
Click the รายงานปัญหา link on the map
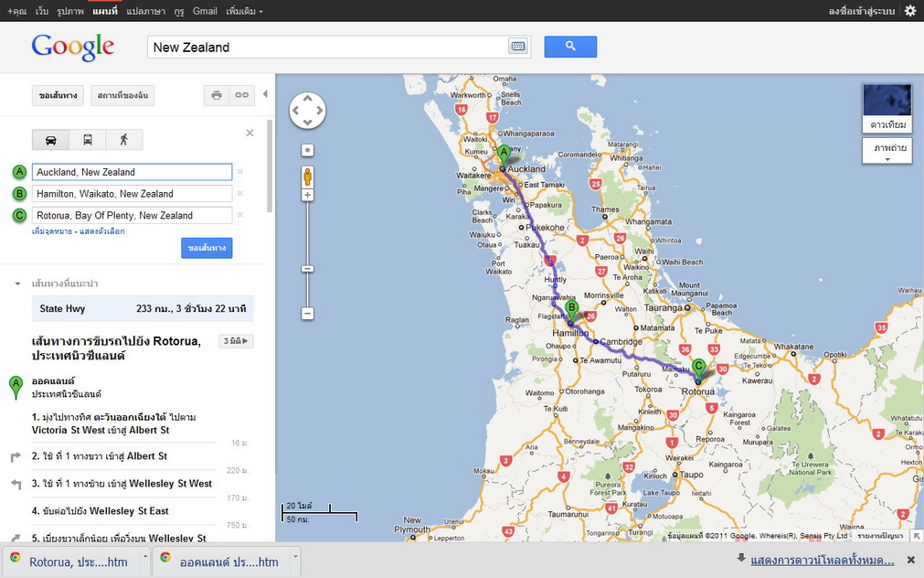point(880,536)
